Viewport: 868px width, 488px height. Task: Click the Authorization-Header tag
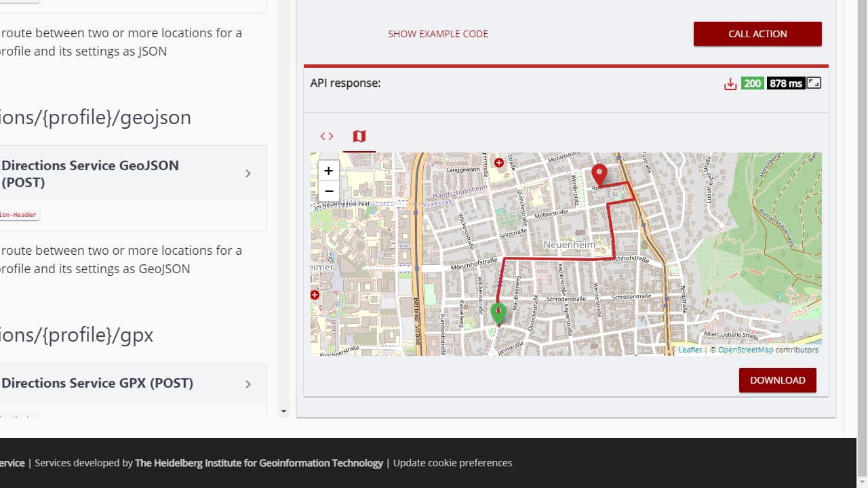[x=19, y=215]
